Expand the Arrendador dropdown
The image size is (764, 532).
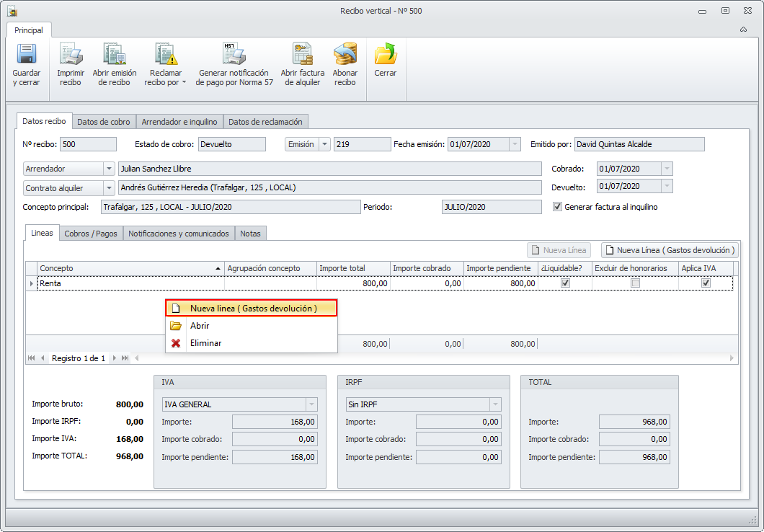[109, 169]
